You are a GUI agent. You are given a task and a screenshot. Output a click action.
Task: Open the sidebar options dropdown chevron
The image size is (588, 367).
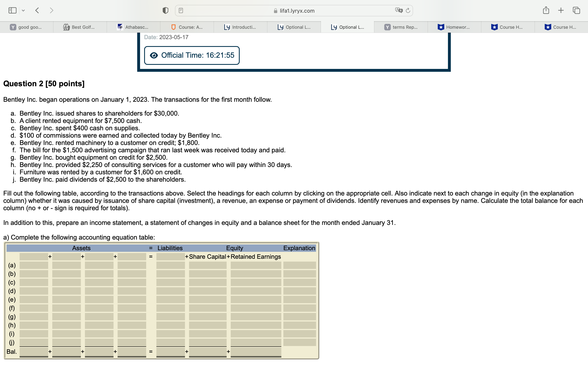[23, 10]
